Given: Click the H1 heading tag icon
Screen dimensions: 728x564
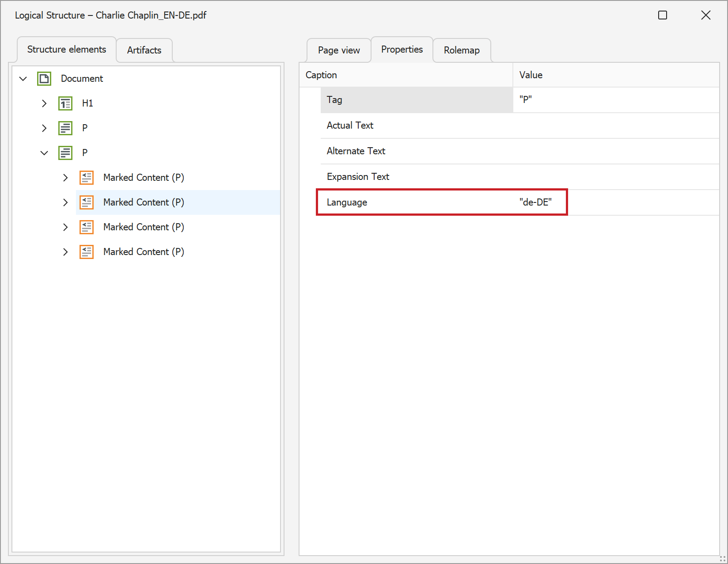Looking at the screenshot, I should 65,103.
